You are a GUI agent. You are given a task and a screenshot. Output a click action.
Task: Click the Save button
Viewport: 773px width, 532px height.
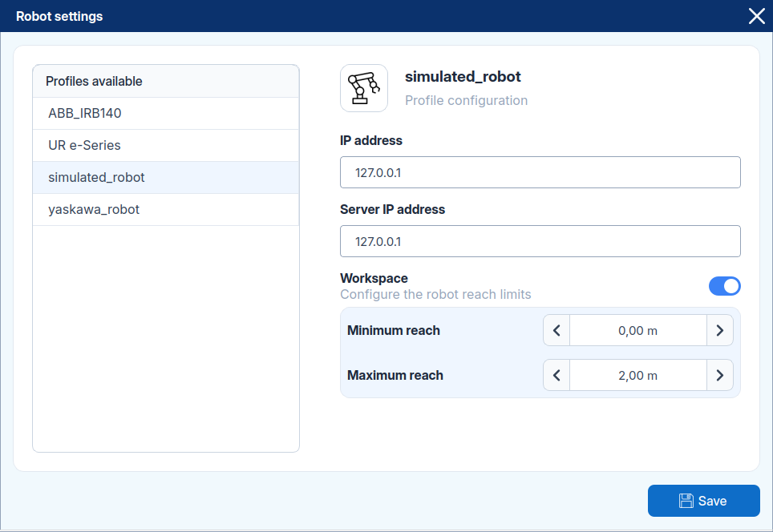703,501
